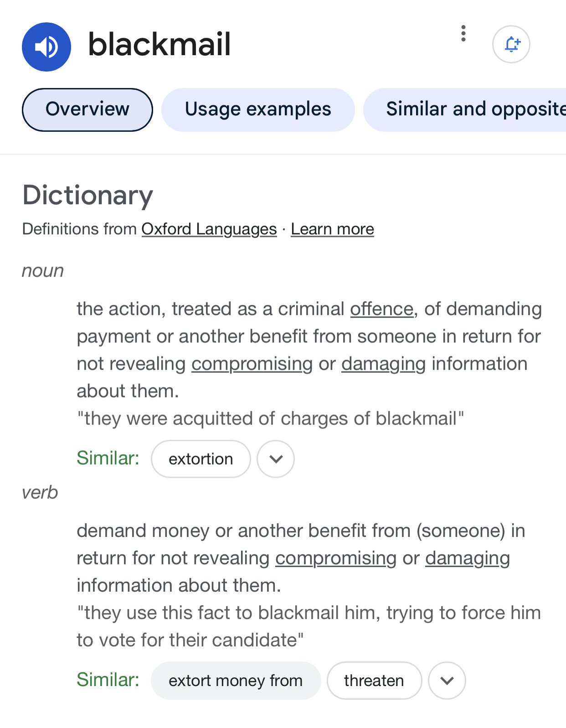Viewport: 566px width, 728px height.
Task: Open 'damaging' link in the noun definition
Action: pos(383,364)
